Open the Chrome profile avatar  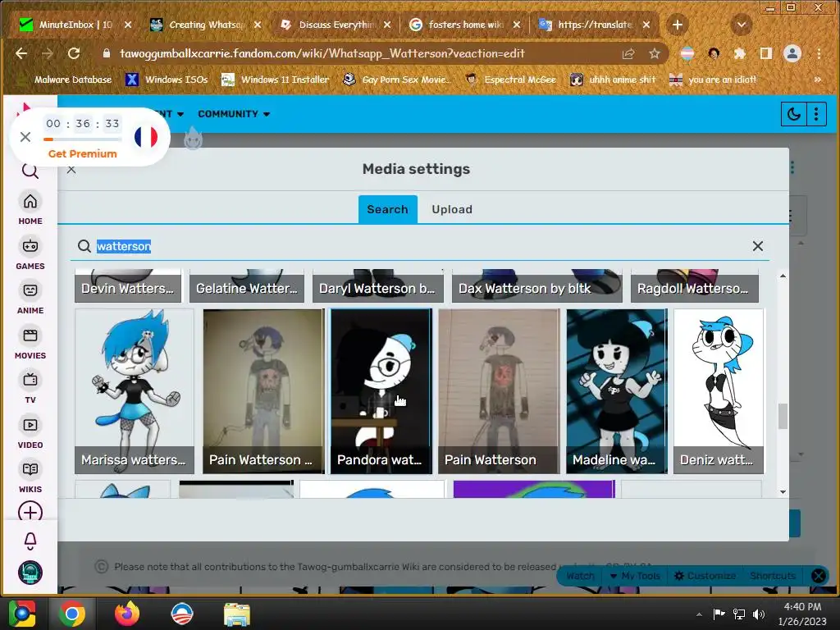click(x=792, y=53)
